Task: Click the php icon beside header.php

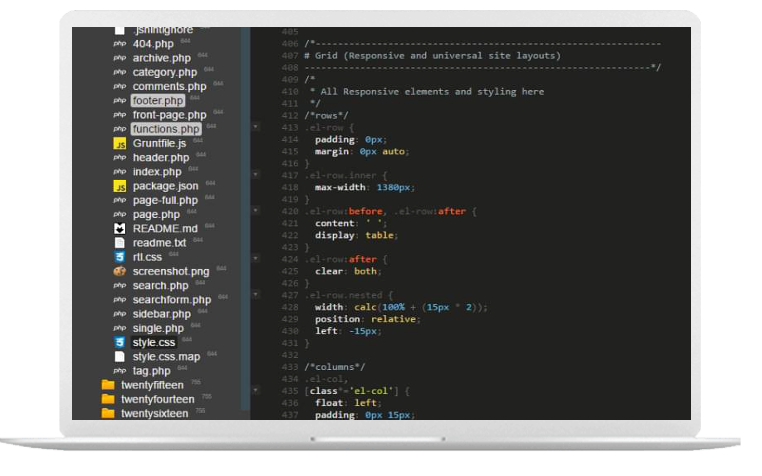Action: pos(120,158)
